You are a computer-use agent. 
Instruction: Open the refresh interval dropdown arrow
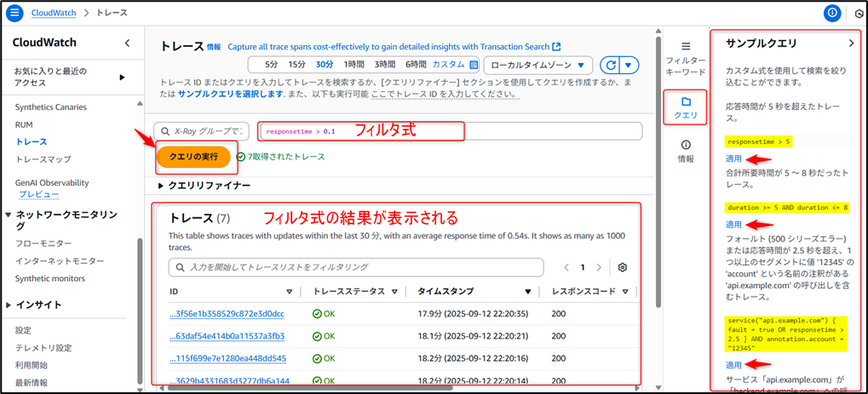click(x=629, y=65)
